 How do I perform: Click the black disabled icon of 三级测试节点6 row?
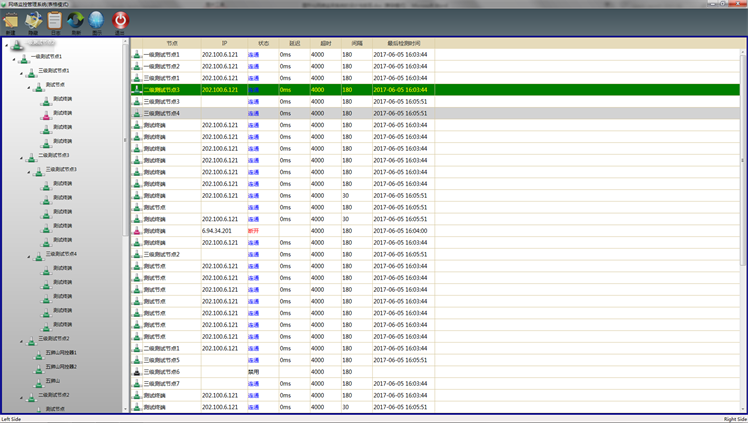tap(138, 372)
